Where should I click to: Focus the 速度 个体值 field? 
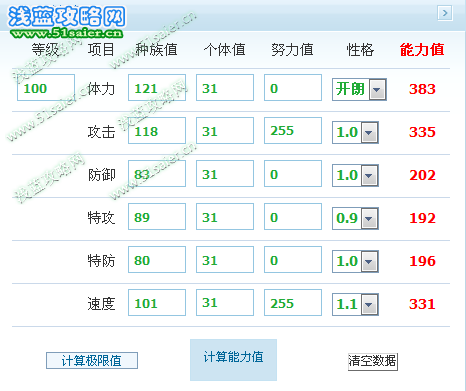point(225,303)
